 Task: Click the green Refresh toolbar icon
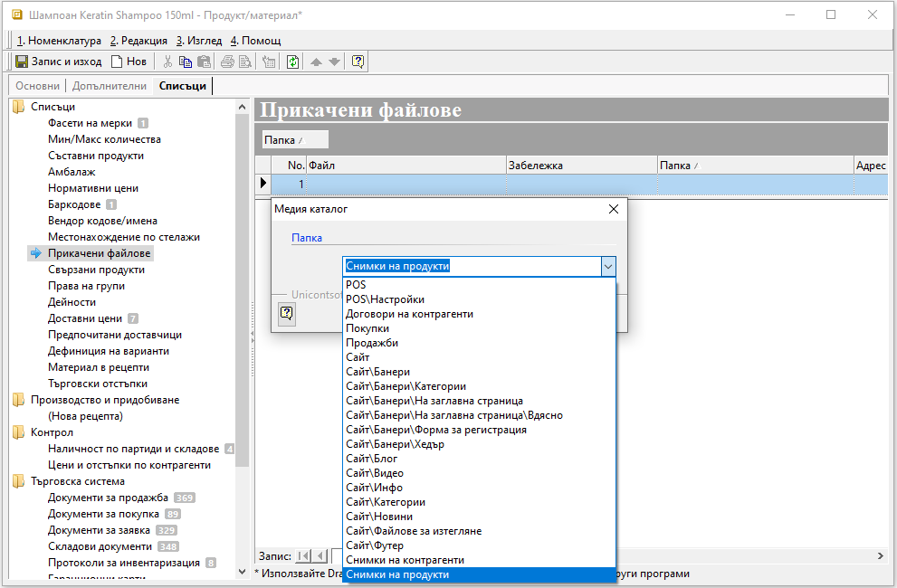[x=292, y=62]
